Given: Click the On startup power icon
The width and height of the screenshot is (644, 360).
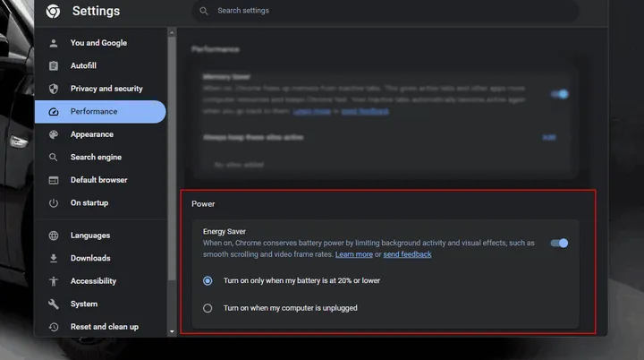Looking at the screenshot, I should click(54, 203).
